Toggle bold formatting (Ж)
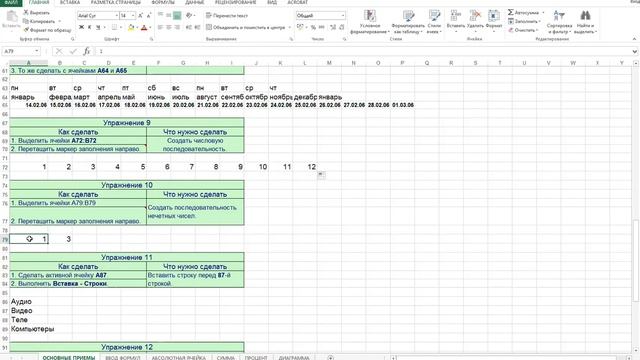The width and height of the screenshot is (640, 360). pos(81,27)
